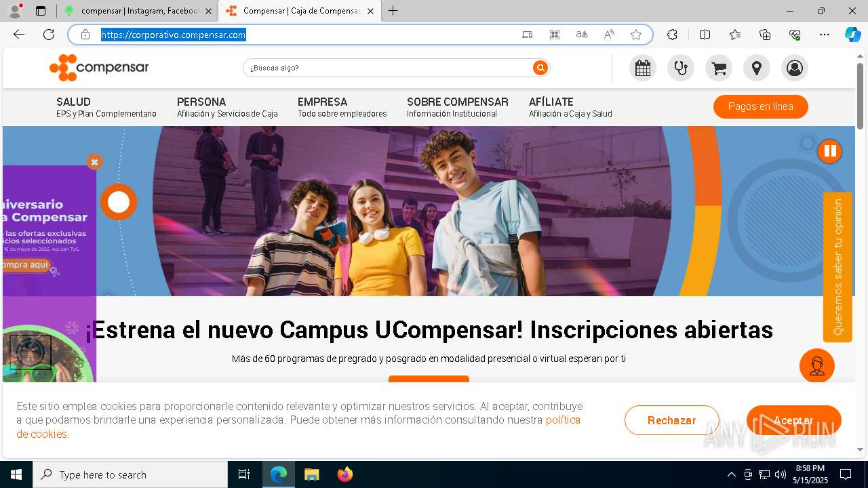The height and width of the screenshot is (488, 868).
Task: Open the stethoscope health icon
Action: click(681, 68)
